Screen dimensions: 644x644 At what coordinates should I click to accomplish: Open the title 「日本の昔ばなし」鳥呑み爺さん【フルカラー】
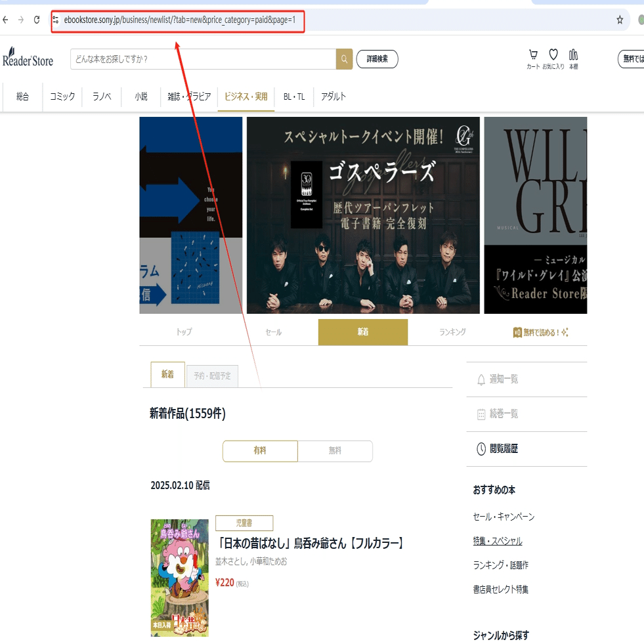(x=311, y=544)
